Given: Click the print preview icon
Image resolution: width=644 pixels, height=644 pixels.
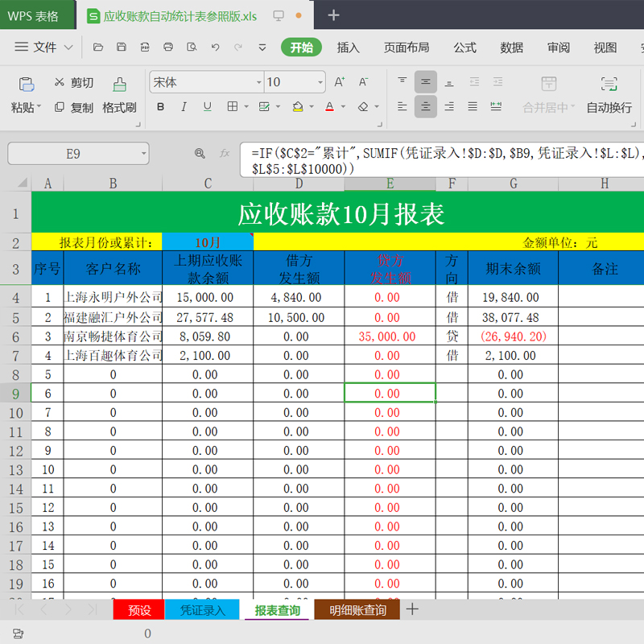Looking at the screenshot, I should point(192,47).
